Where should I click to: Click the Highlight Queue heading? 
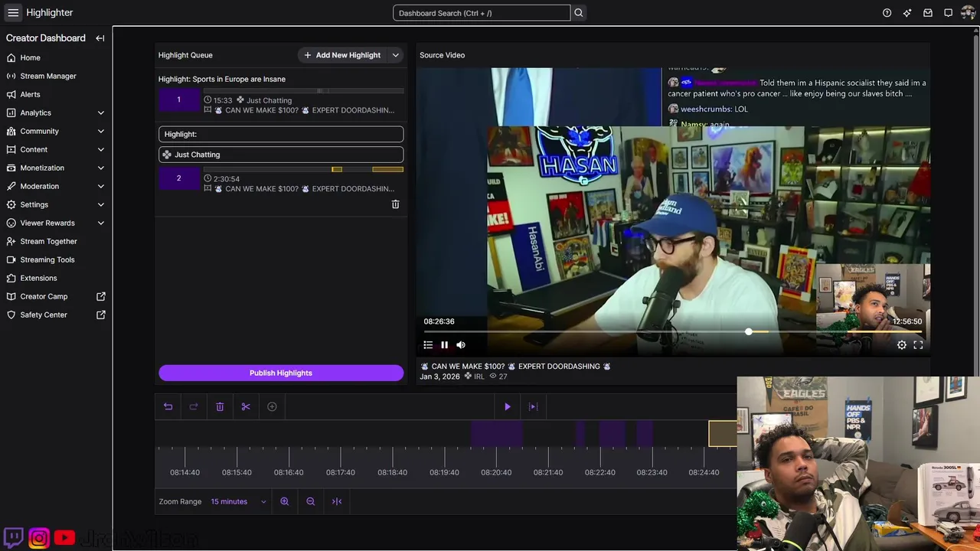click(x=185, y=55)
